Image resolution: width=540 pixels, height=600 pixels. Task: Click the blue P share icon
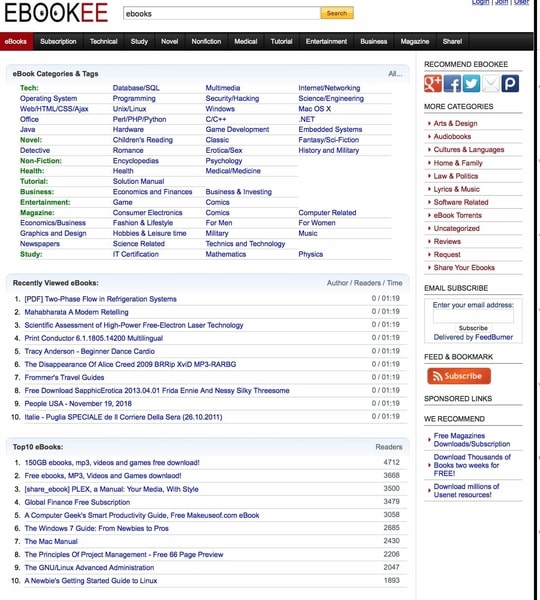point(510,83)
